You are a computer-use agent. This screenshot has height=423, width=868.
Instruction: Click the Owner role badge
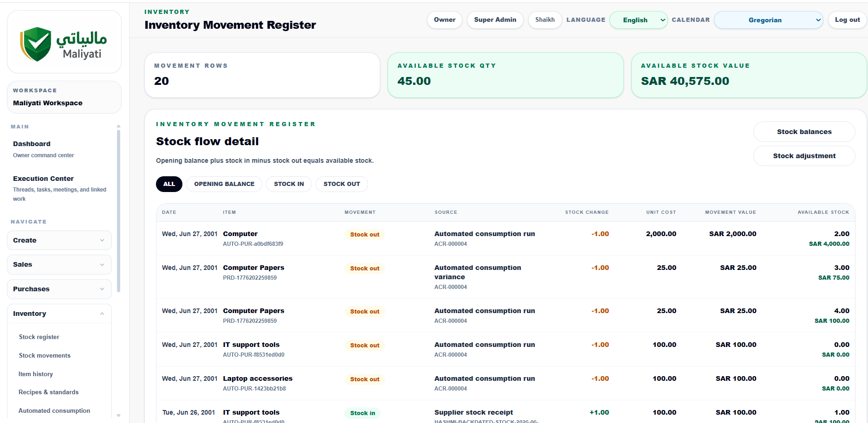point(445,20)
